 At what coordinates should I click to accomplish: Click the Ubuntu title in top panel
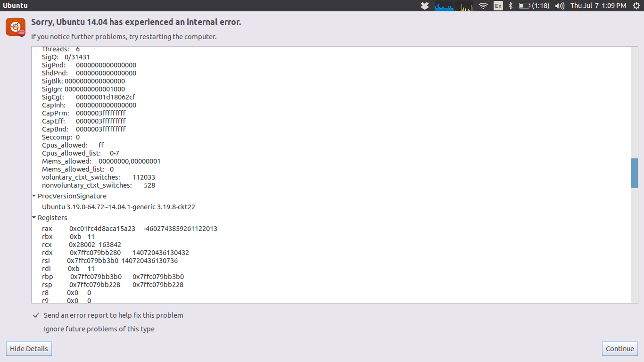click(x=15, y=6)
